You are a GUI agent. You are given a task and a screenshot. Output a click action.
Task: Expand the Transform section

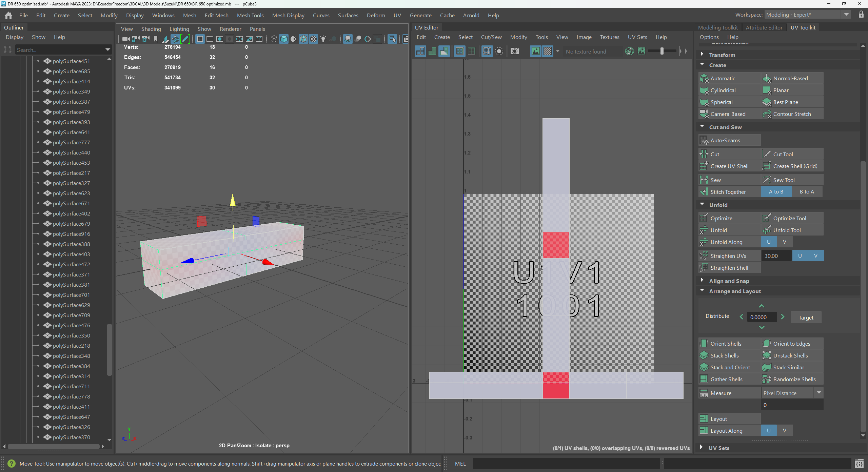[x=702, y=54]
